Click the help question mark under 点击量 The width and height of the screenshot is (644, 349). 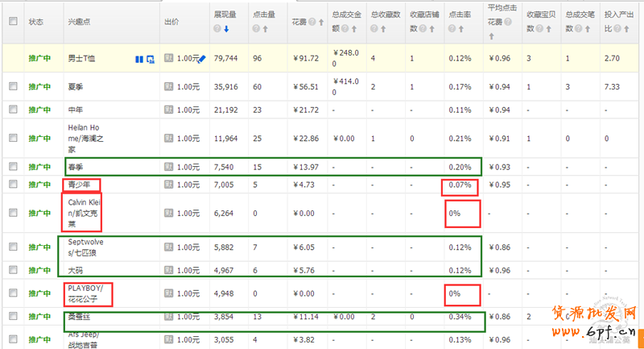(x=256, y=29)
